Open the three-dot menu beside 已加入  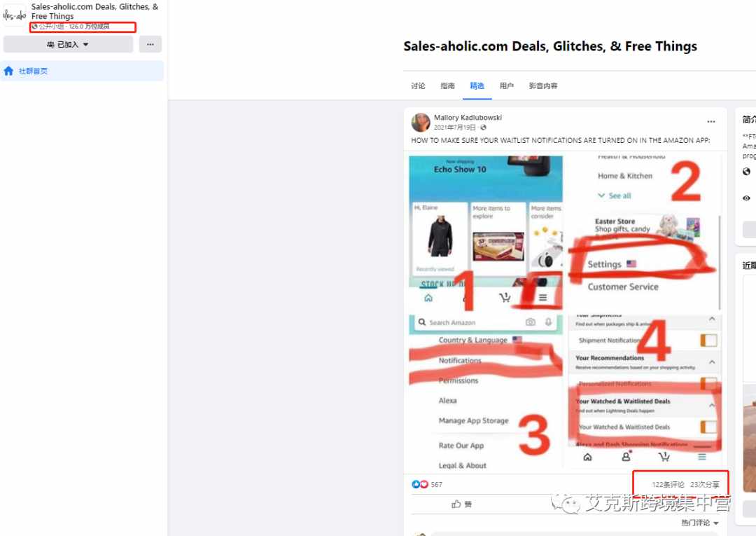pyautogui.click(x=150, y=44)
